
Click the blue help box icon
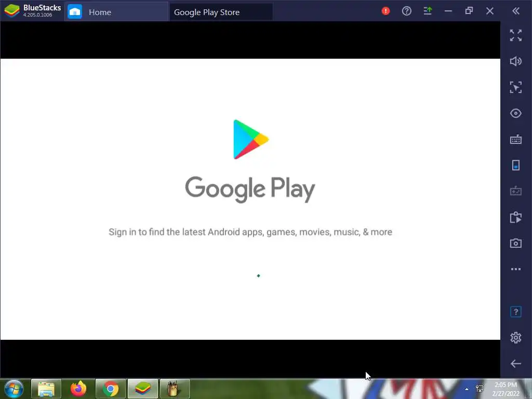(516, 312)
